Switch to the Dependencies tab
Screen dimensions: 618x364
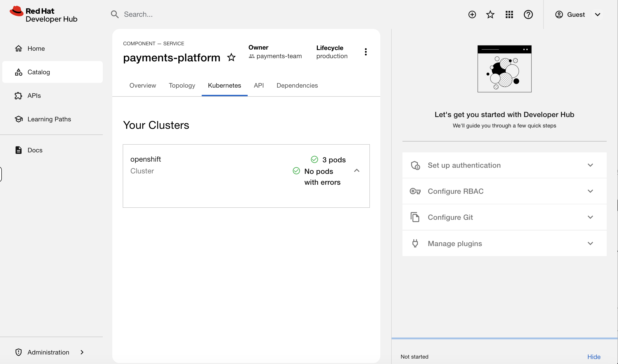(x=297, y=85)
